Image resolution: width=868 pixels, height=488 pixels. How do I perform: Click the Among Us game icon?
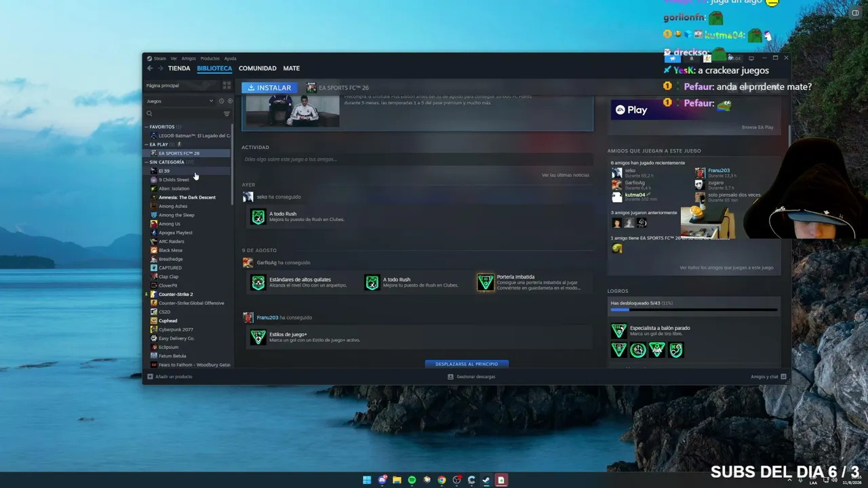coord(154,224)
